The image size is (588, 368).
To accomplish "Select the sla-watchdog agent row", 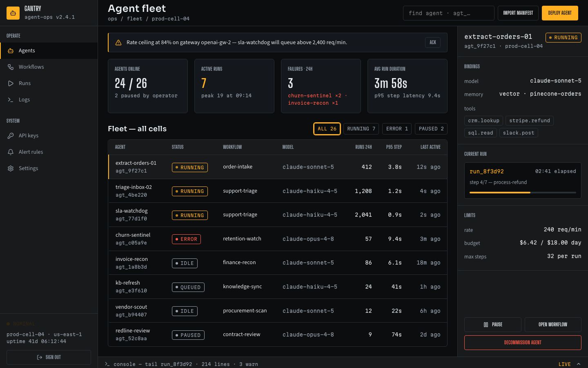I will [278, 215].
